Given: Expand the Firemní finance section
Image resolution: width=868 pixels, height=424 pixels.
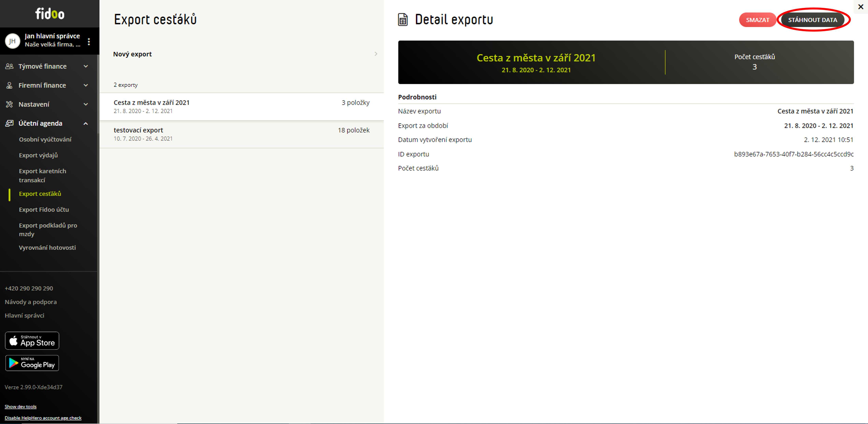Looking at the screenshot, I should pos(86,85).
